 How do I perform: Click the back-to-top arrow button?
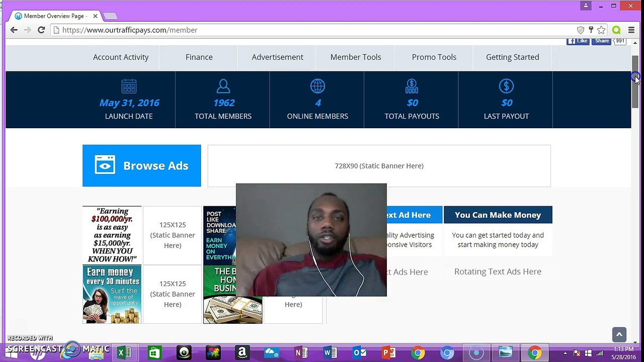(x=619, y=335)
